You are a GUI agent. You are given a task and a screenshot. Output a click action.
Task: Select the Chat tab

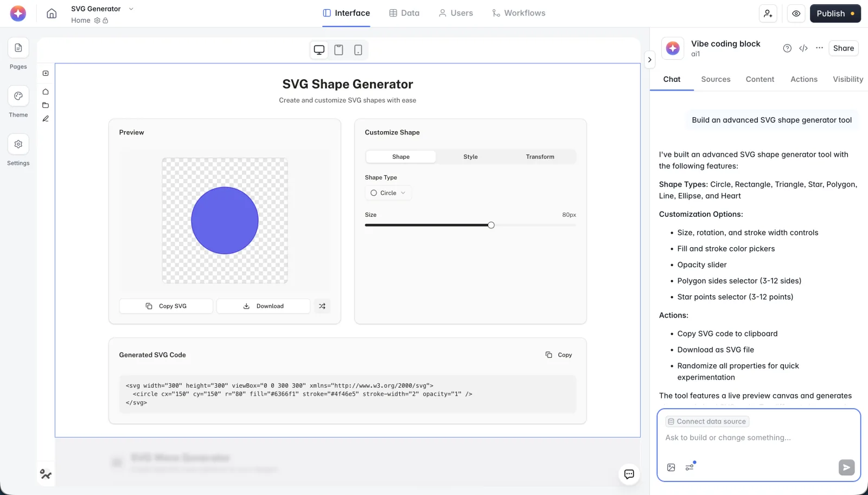pos(672,79)
